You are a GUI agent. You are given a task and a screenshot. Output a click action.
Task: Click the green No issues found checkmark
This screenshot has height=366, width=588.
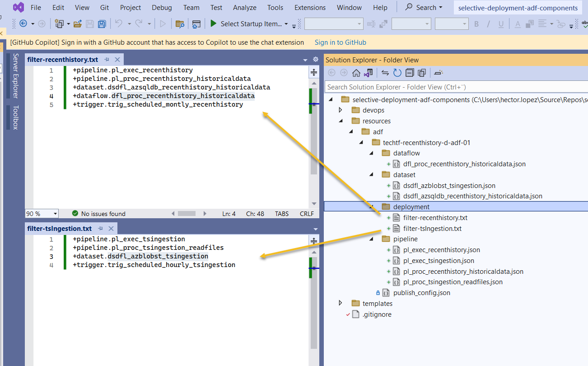tap(75, 213)
